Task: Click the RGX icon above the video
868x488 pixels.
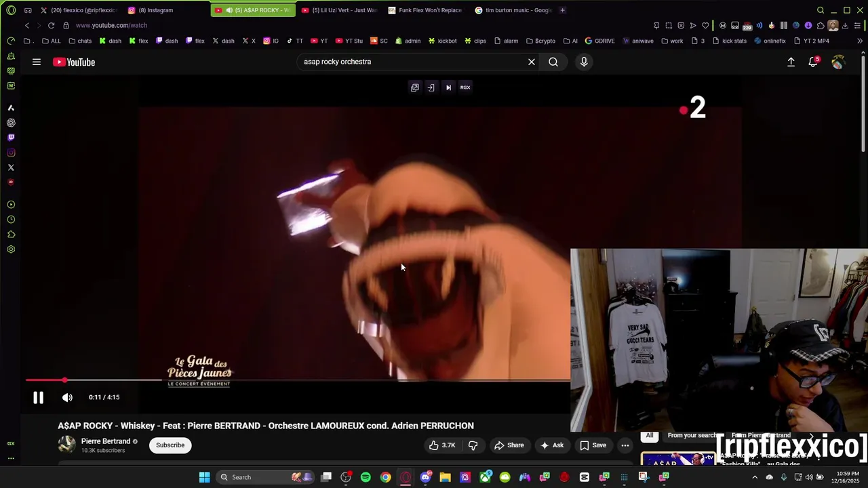Action: [465, 87]
